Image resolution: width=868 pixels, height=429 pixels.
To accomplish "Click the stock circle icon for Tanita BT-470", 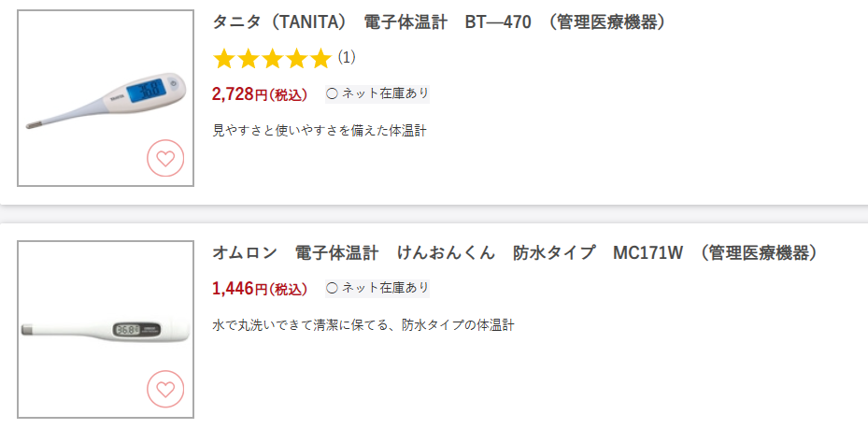I will tap(332, 93).
